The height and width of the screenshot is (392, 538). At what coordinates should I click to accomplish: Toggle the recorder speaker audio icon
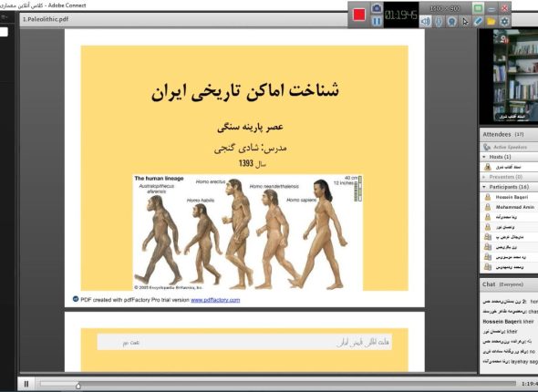(x=426, y=21)
